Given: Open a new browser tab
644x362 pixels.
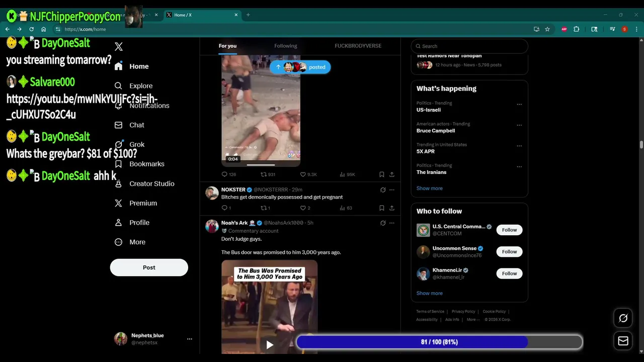Looking at the screenshot, I should (248, 15).
